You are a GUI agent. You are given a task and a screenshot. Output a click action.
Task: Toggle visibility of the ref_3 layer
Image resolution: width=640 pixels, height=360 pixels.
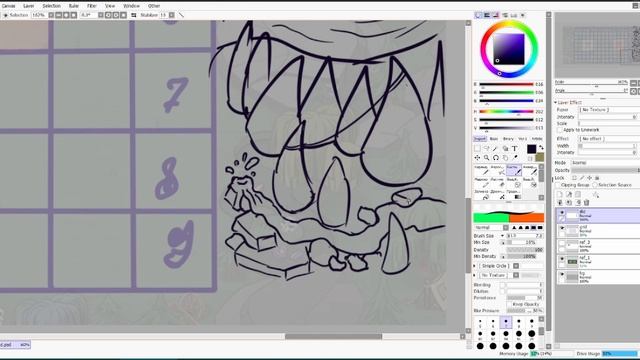pos(562,244)
